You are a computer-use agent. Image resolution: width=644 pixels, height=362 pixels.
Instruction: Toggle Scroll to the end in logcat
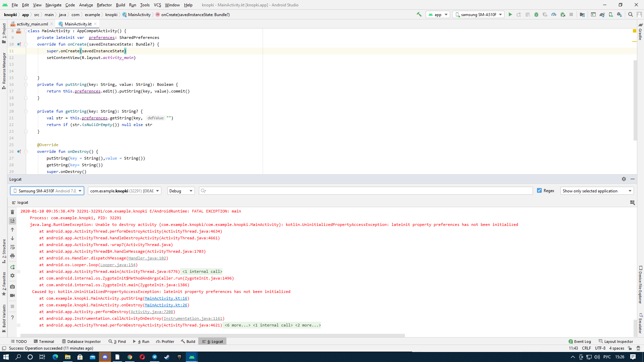click(x=12, y=221)
